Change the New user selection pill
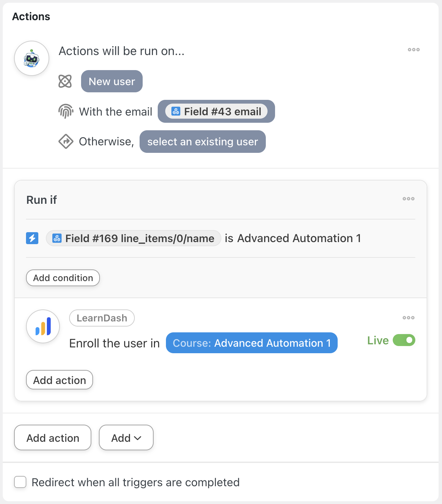Screen dimensions: 442x504 [x=112, y=81]
